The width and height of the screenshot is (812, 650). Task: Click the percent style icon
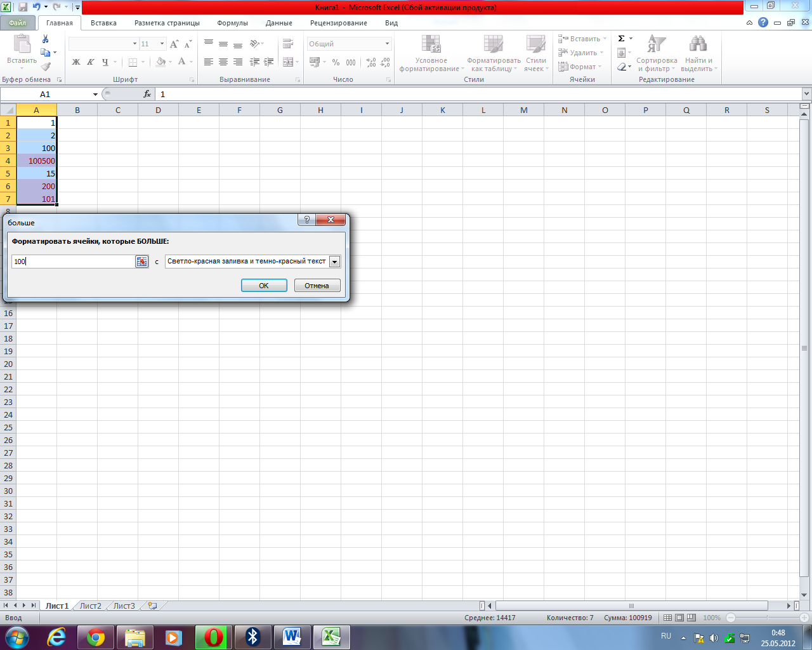336,62
